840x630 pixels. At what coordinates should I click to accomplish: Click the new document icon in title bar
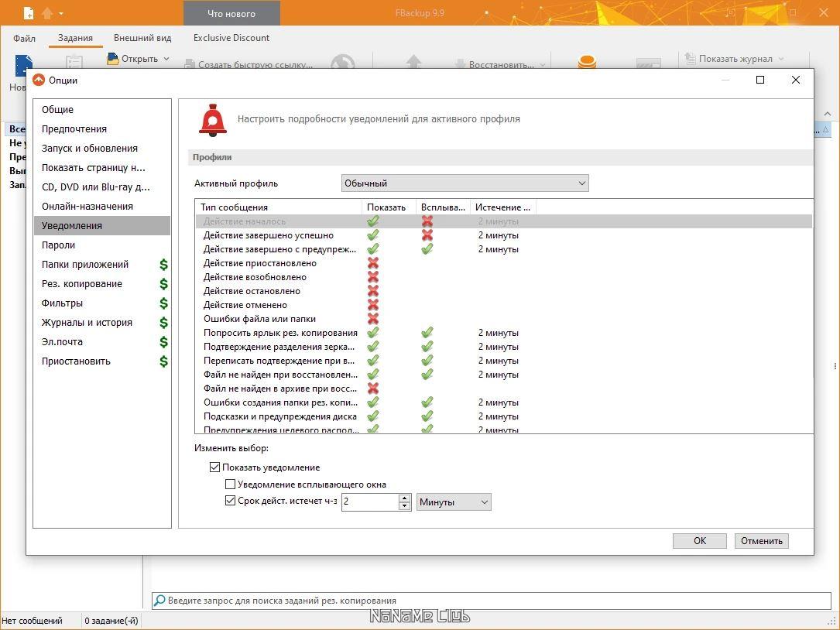pyautogui.click(x=29, y=13)
